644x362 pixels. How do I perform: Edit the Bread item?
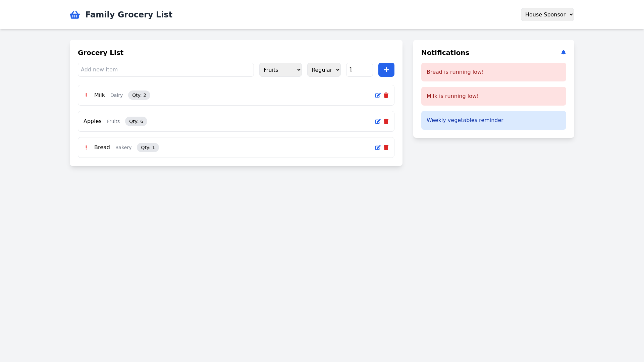click(378, 148)
